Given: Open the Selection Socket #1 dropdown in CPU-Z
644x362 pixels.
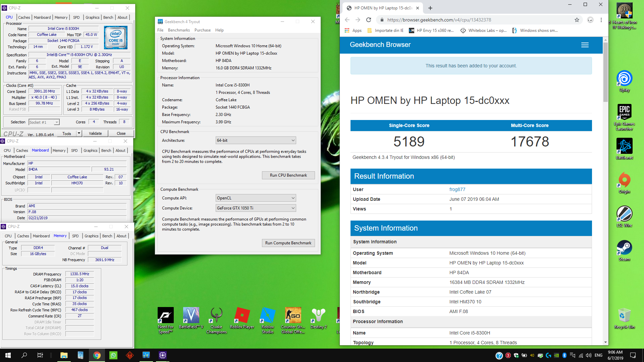Looking at the screenshot, I should pos(44,122).
